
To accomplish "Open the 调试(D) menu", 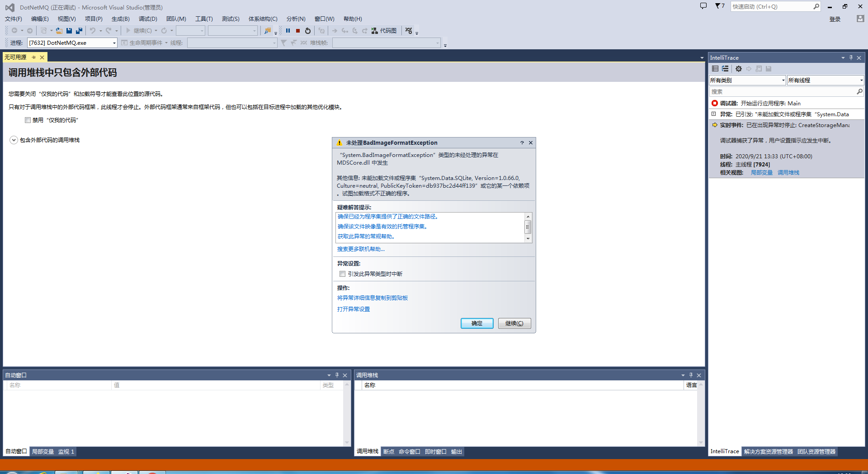I will 148,19.
